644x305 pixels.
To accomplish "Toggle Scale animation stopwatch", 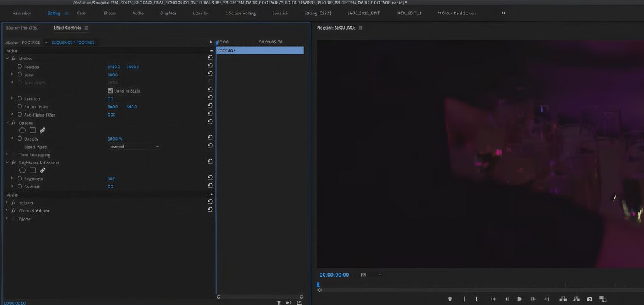I will 20,74.
